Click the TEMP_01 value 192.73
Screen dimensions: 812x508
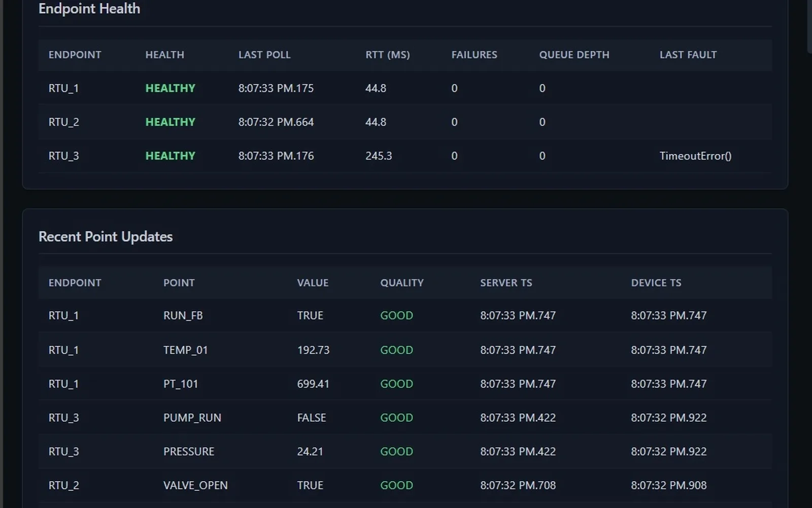pos(313,350)
